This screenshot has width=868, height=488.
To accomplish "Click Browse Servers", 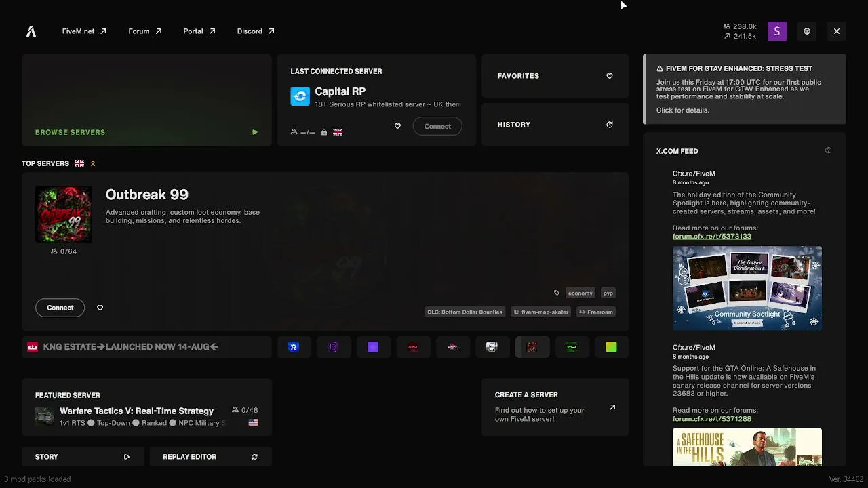I will click(x=146, y=100).
